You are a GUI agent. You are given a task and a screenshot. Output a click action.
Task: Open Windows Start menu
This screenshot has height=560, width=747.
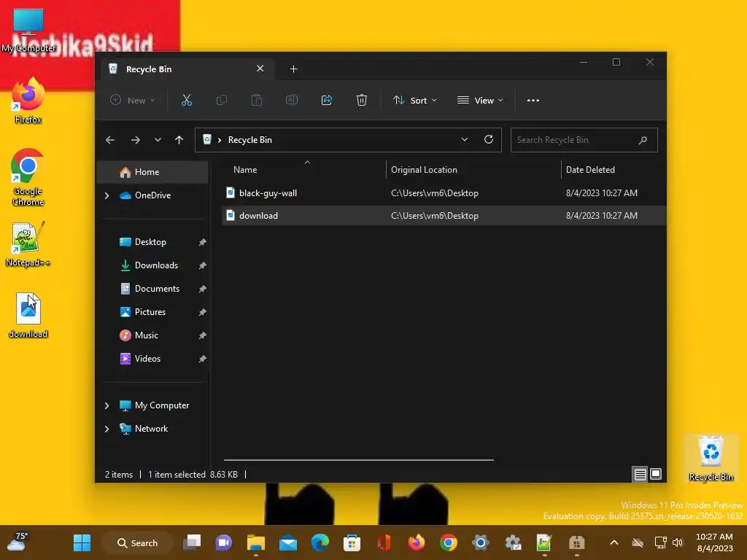(x=82, y=542)
